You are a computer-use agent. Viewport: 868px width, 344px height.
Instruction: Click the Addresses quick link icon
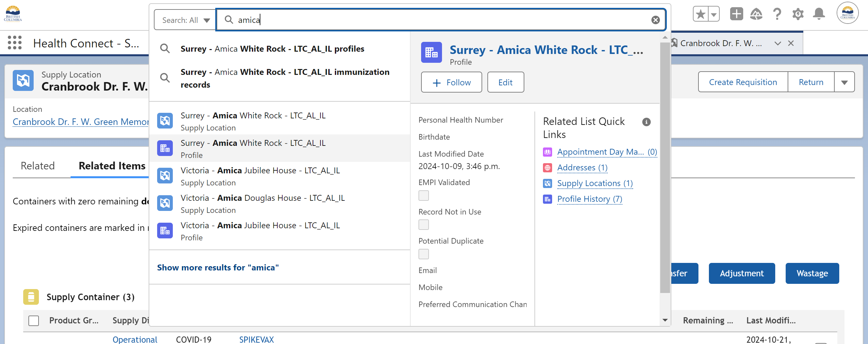(548, 168)
